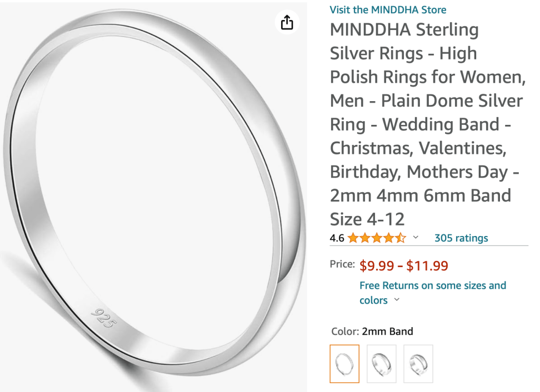Select the first 2mm band swatch
The height and width of the screenshot is (392, 540).
344,364
